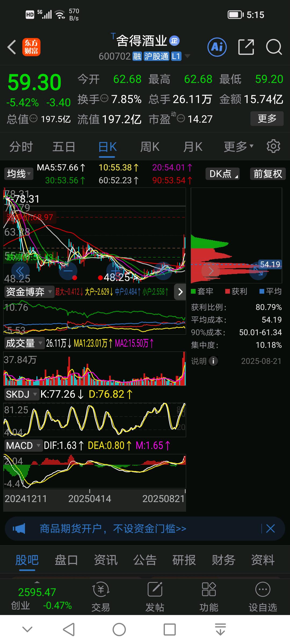The height and width of the screenshot is (644, 290).
Task: Switch to 分时 chart tab
Action: (21, 147)
